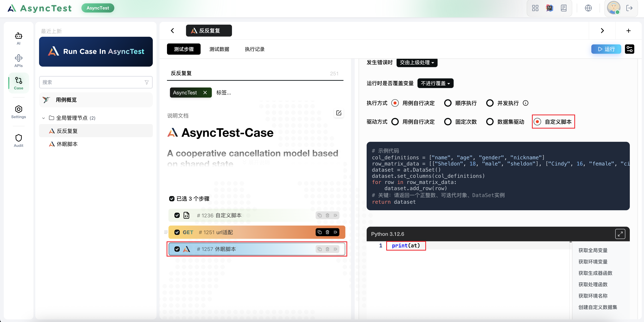
Task: Uncheck the 1236 自定义脚本 step checkbox
Action: (x=177, y=215)
